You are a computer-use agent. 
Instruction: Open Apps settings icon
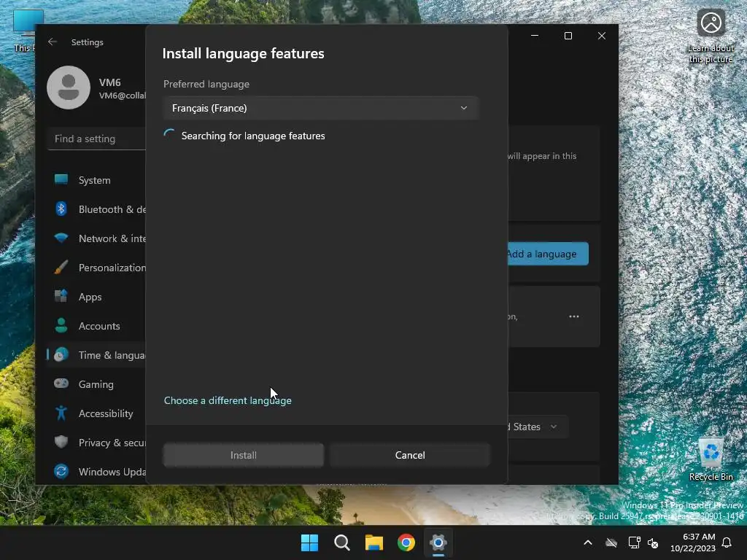61,296
